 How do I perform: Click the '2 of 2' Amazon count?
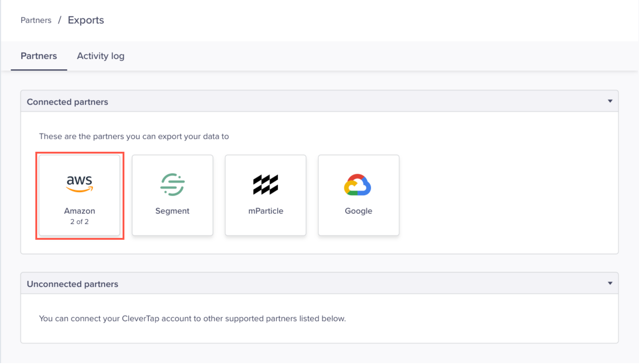pyautogui.click(x=79, y=221)
